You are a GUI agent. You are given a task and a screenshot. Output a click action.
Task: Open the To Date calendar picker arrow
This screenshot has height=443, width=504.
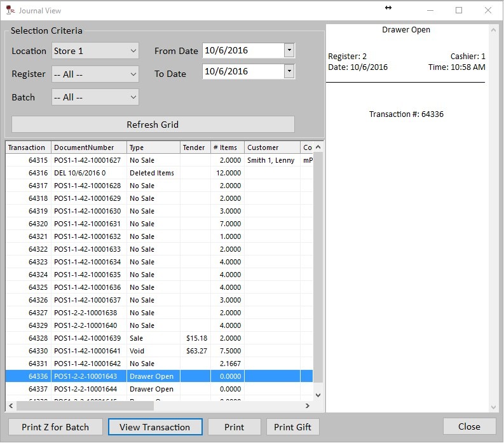pos(289,71)
